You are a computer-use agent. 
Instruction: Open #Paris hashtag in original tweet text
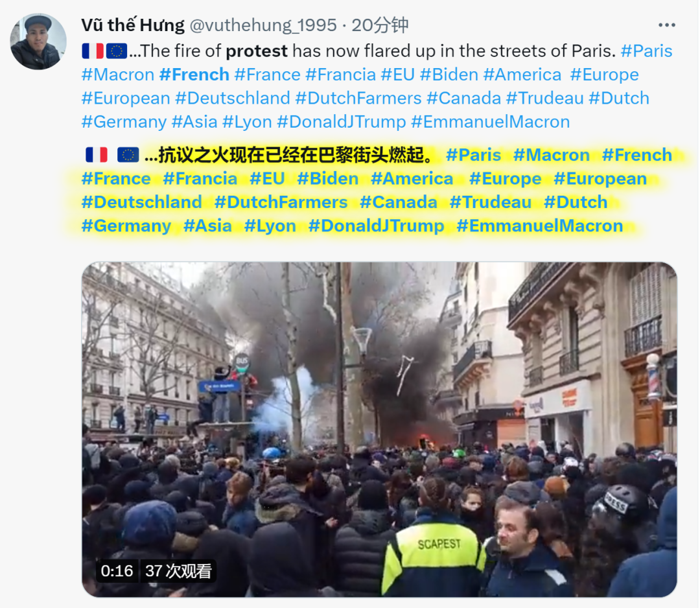coord(646,51)
